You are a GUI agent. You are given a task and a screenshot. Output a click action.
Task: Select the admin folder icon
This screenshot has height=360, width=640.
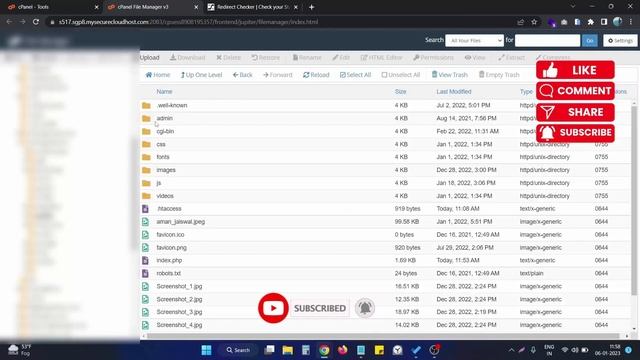tap(146, 118)
